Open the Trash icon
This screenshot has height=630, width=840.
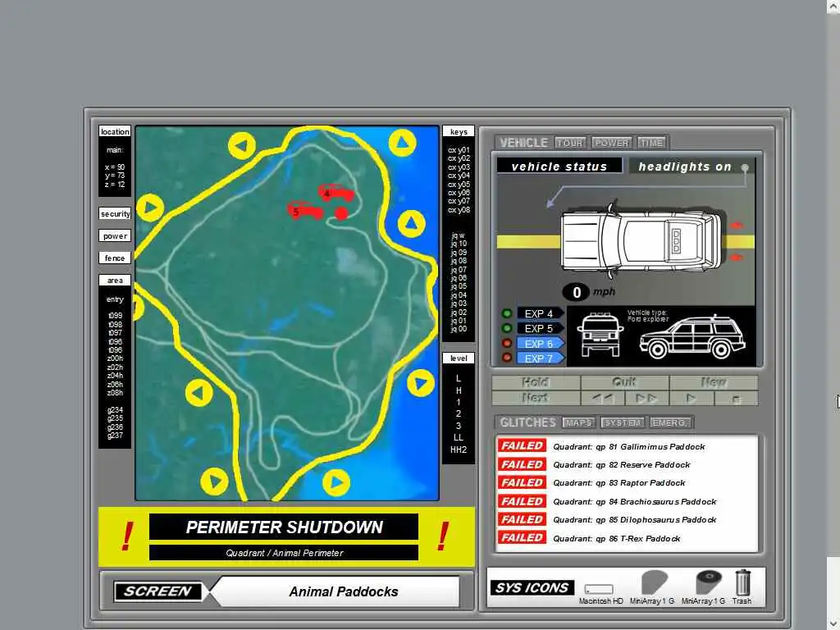[x=742, y=582]
